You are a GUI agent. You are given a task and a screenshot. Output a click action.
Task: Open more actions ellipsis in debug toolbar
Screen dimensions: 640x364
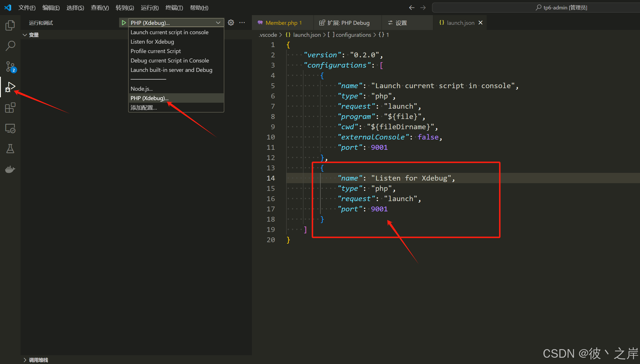[242, 23]
